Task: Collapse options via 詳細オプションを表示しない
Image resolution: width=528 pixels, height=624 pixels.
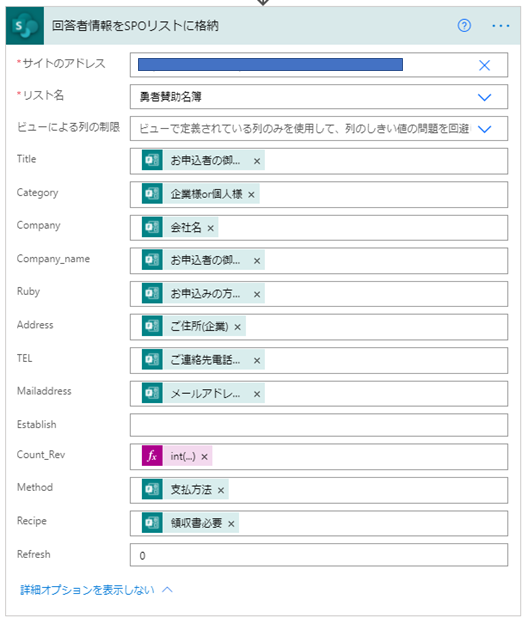Action: pos(96,589)
